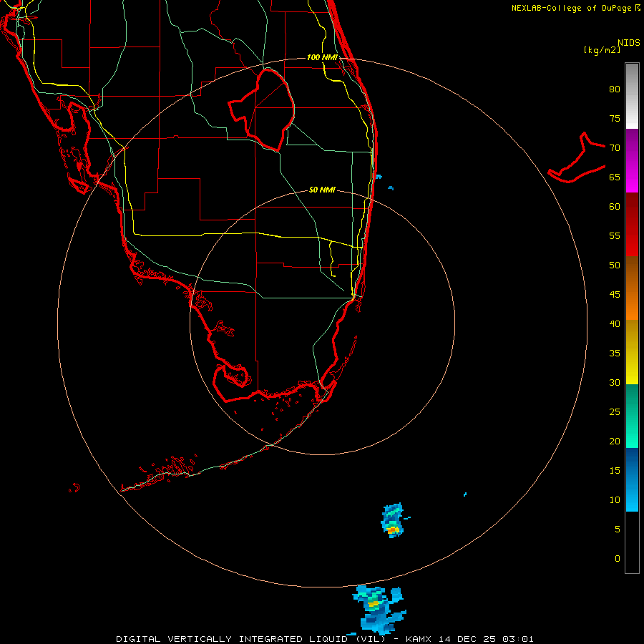This screenshot has width=644, height=644.
Task: Click the Lake Okeechobee outline on the map
Action: (x=263, y=110)
